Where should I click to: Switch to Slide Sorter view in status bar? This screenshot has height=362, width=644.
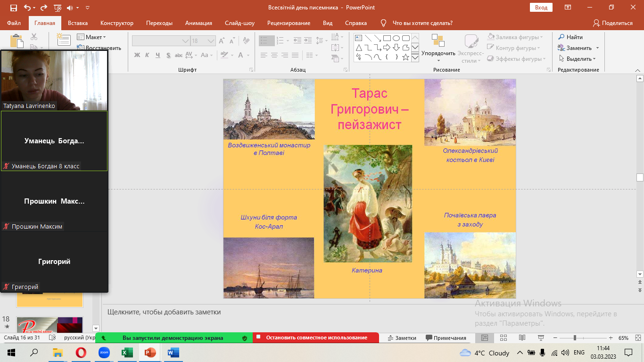tap(503, 338)
